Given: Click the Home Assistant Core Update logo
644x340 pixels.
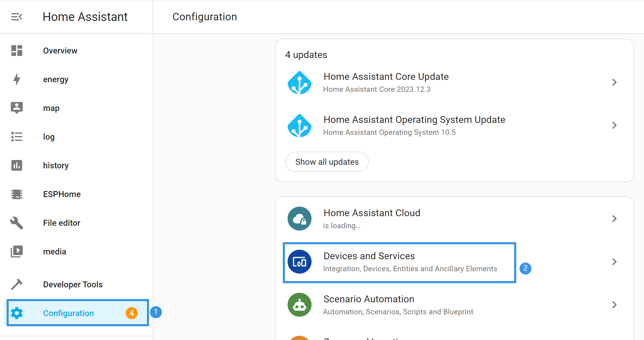Looking at the screenshot, I should [x=299, y=83].
